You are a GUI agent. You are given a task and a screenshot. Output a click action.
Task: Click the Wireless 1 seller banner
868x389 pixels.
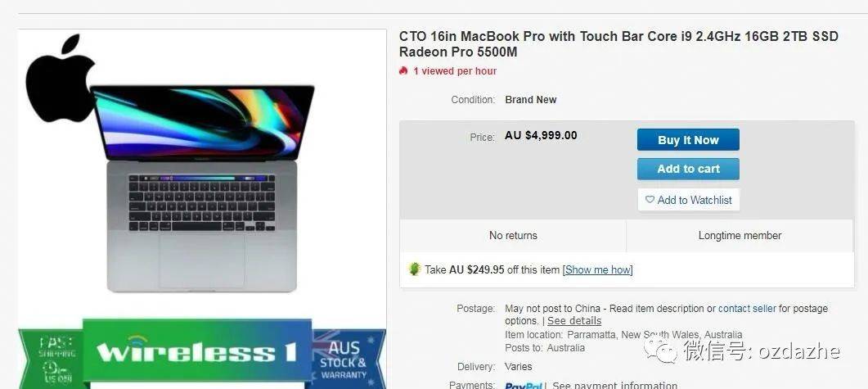[x=196, y=351]
